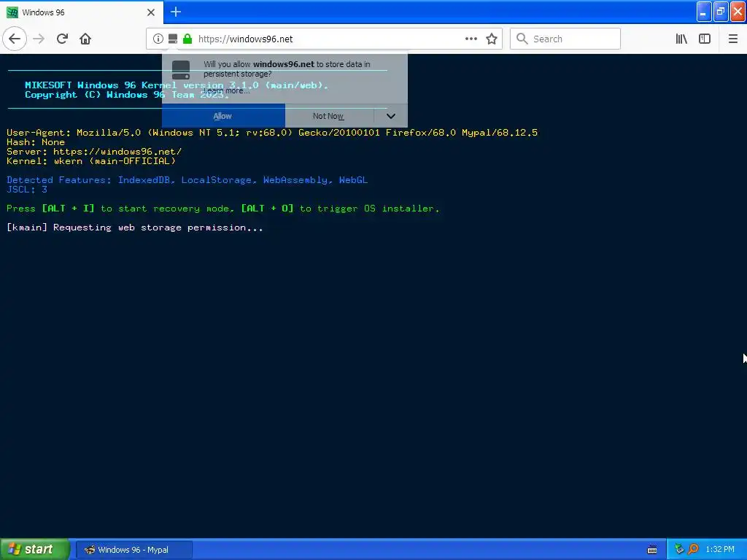Select Windows 96 - Mypal taskbar button
Screen dimensions: 747x560
[x=134, y=550]
